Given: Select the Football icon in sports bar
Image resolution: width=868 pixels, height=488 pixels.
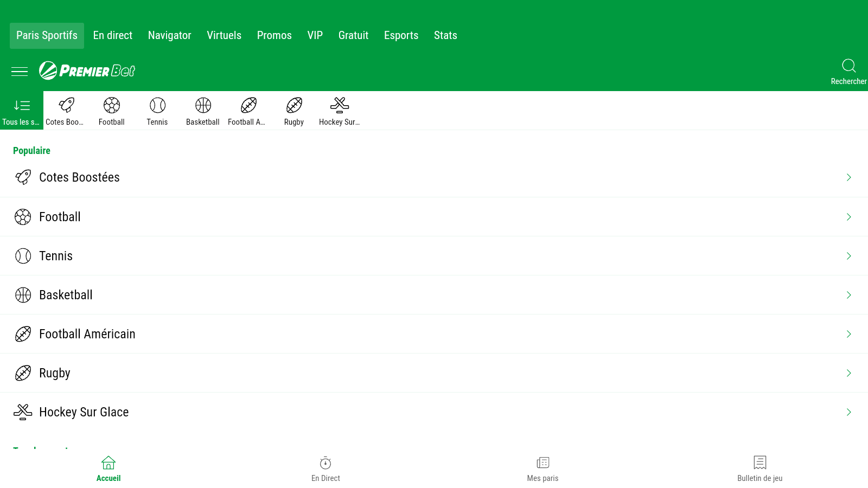Looking at the screenshot, I should (x=112, y=105).
